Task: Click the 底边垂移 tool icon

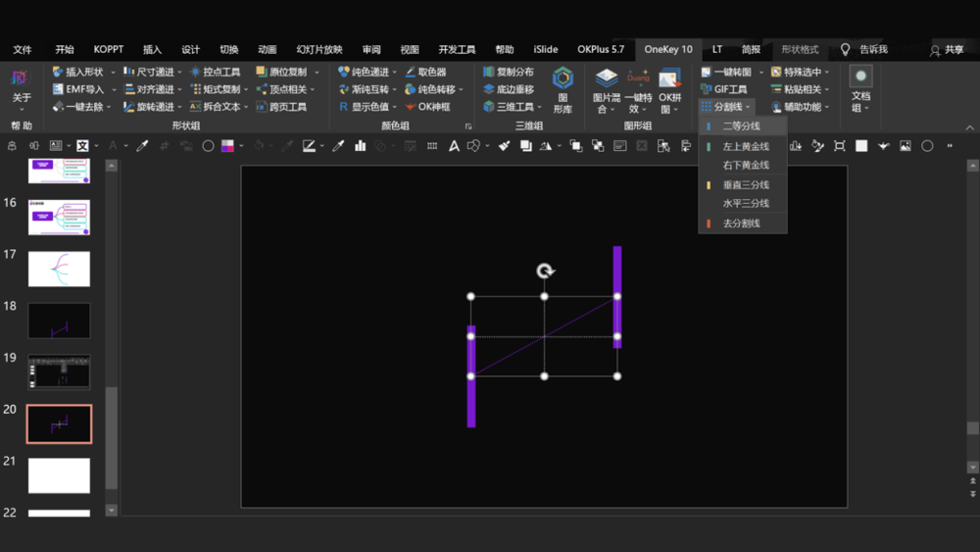Action: click(489, 89)
